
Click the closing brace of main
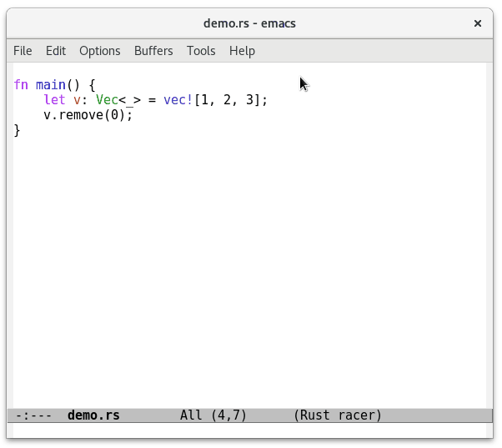pos(17,130)
